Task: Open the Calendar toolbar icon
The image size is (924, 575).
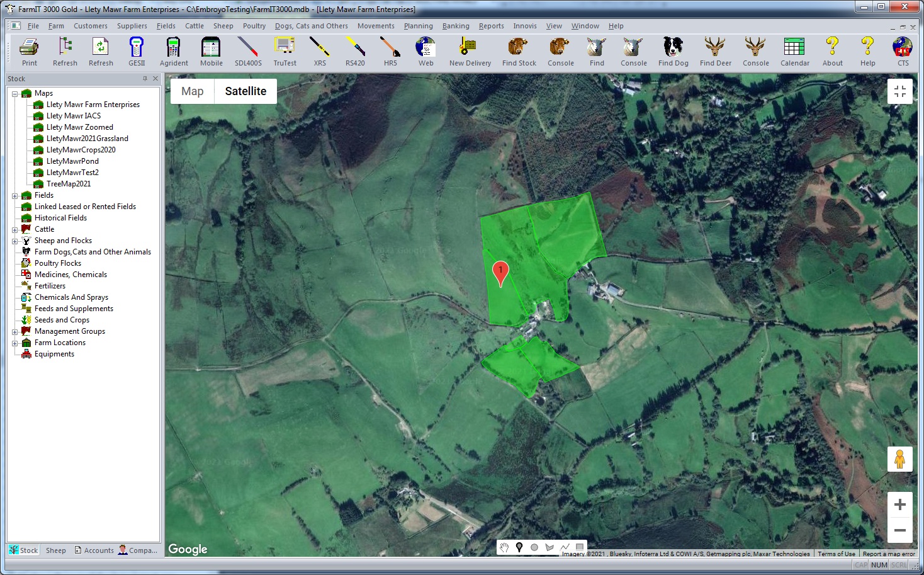Action: pos(794,51)
